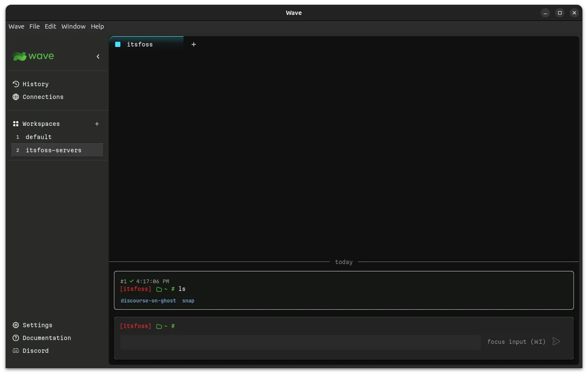
Task: Open the Wave menu
Action: 16,26
